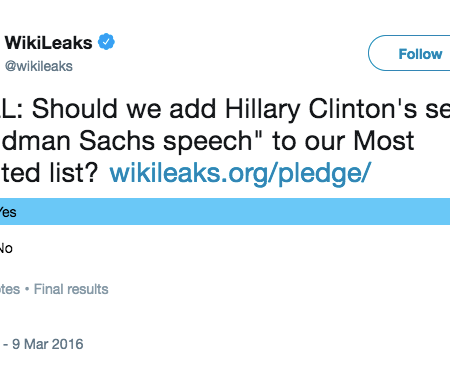Viewport: 450px width, 369px height.
Task: Select the 'Yes' label in the poll
Action: point(8,212)
